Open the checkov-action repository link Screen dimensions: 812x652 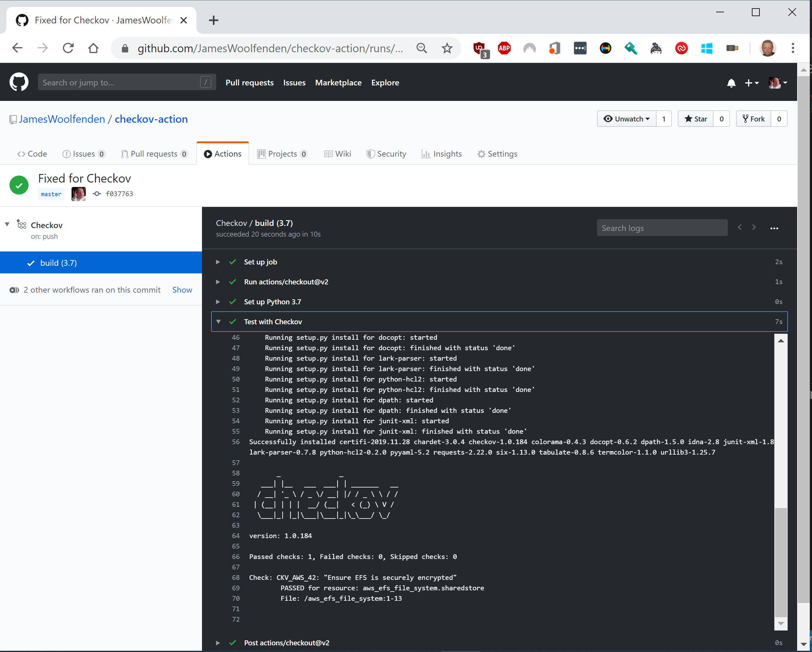[151, 119]
